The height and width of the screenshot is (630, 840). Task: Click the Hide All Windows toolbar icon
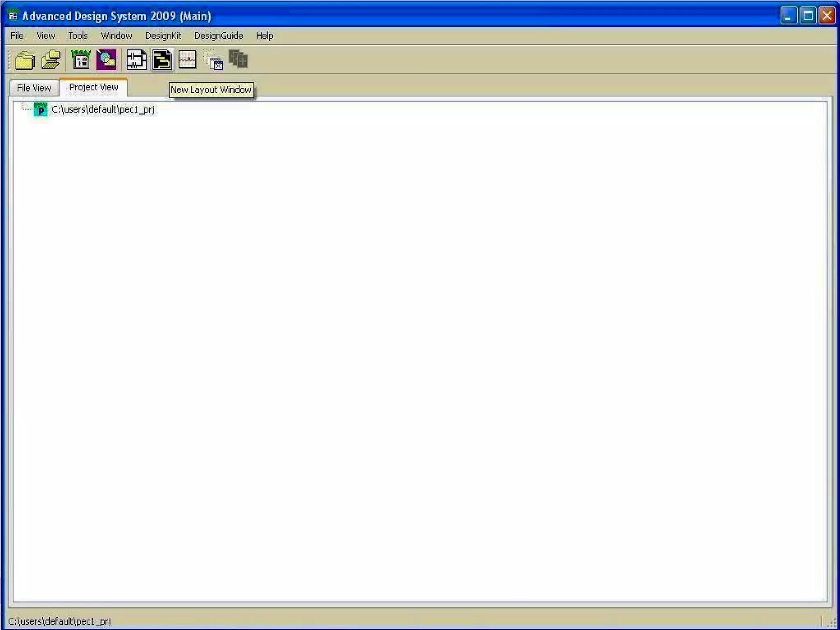(x=214, y=60)
